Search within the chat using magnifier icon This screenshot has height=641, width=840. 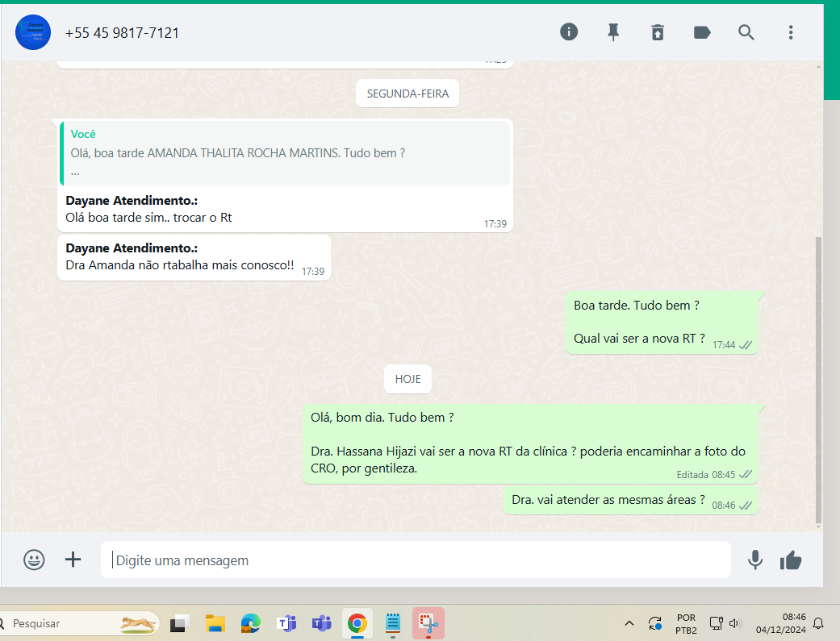coord(746,32)
